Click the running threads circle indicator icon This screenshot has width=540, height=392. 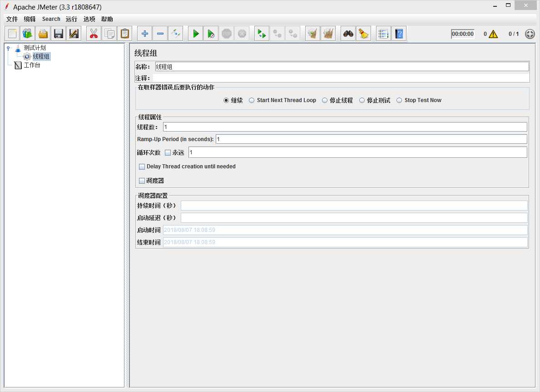(x=530, y=34)
